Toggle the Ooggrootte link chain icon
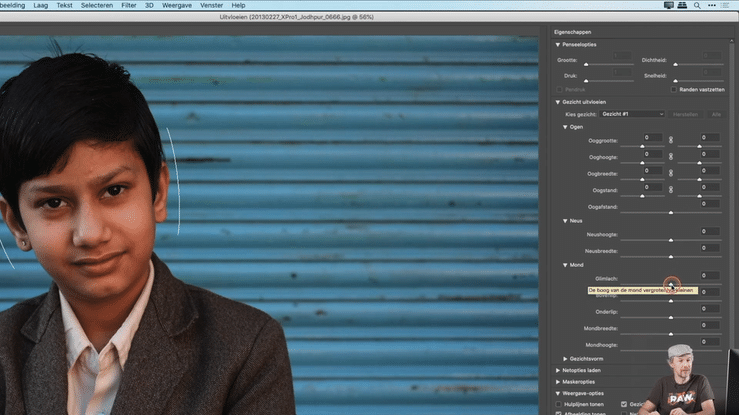 click(671, 140)
